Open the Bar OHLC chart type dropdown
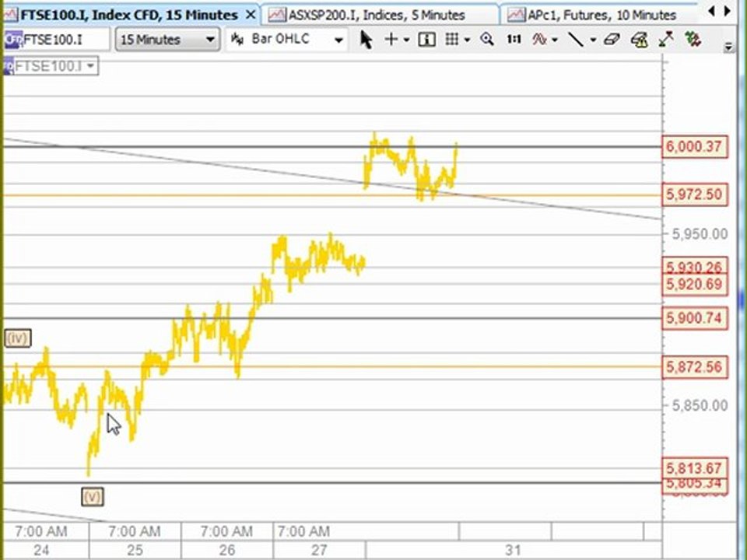Viewport: 747px width, 560px height. pos(286,40)
